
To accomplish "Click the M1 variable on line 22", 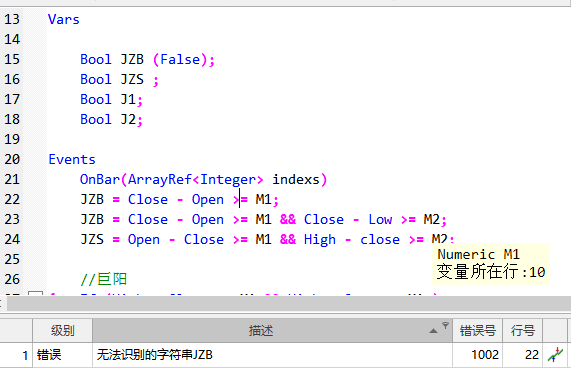I will [263, 200].
